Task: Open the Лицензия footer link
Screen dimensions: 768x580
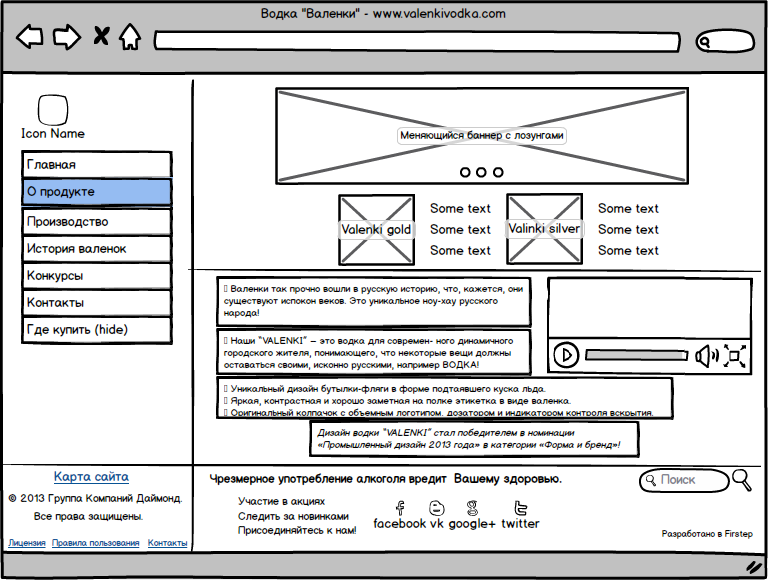Action: click(27, 543)
